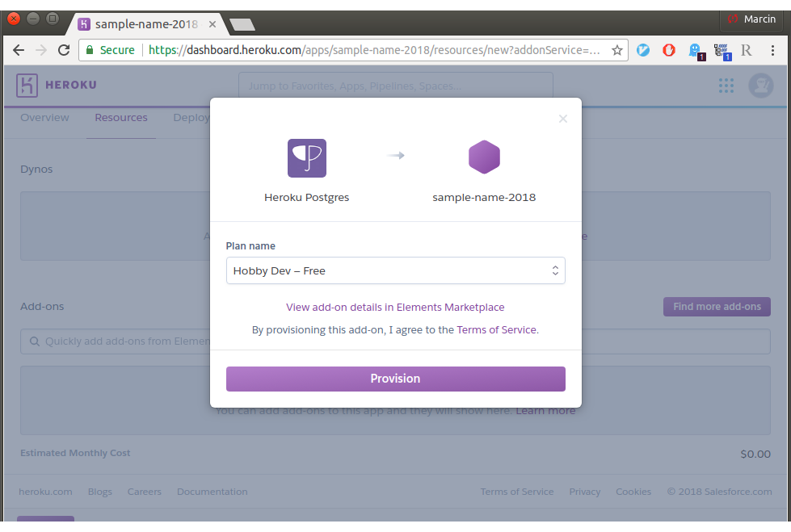Open the Blogs footer link
Image resolution: width=791 pixels, height=532 pixels.
(100, 492)
